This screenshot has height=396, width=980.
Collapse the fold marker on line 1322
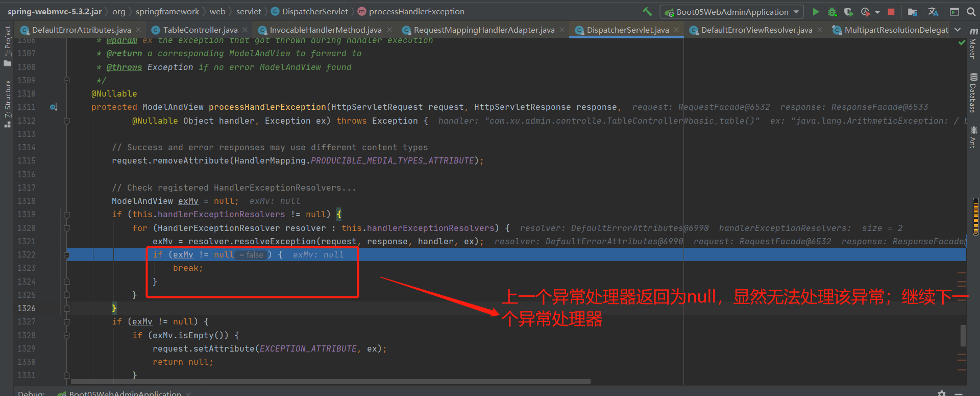(67, 255)
